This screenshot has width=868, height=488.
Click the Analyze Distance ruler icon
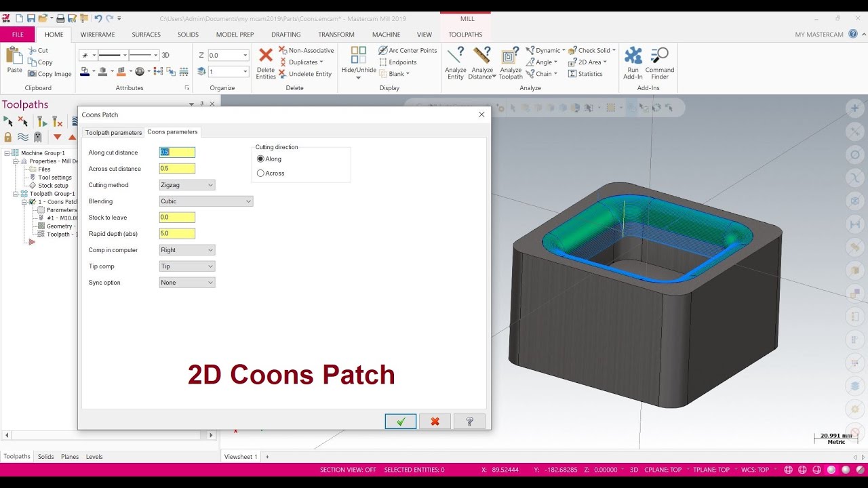[482, 56]
